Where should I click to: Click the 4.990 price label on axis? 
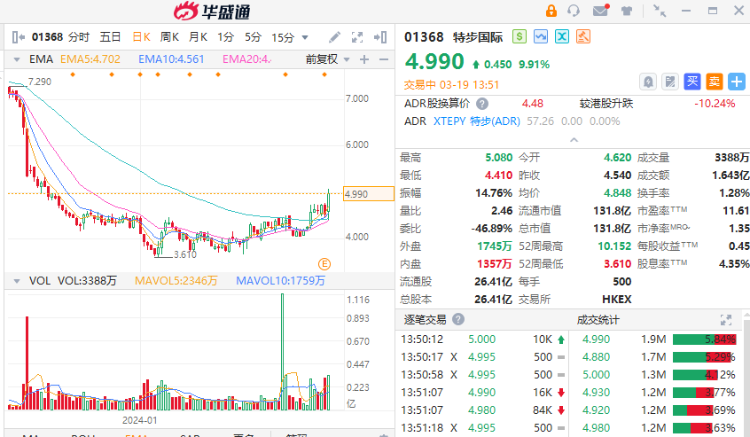click(368, 194)
